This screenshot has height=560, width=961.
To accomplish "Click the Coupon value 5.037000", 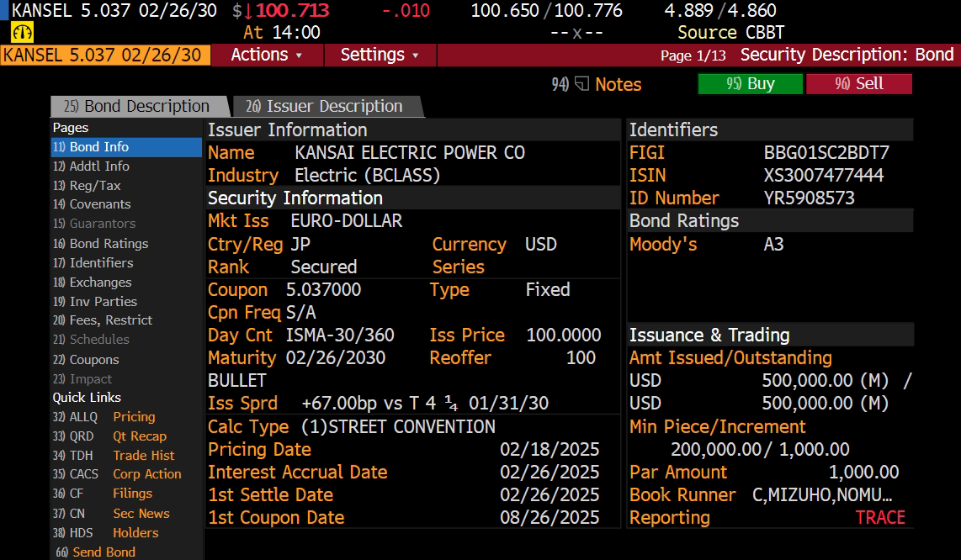I will [x=324, y=290].
